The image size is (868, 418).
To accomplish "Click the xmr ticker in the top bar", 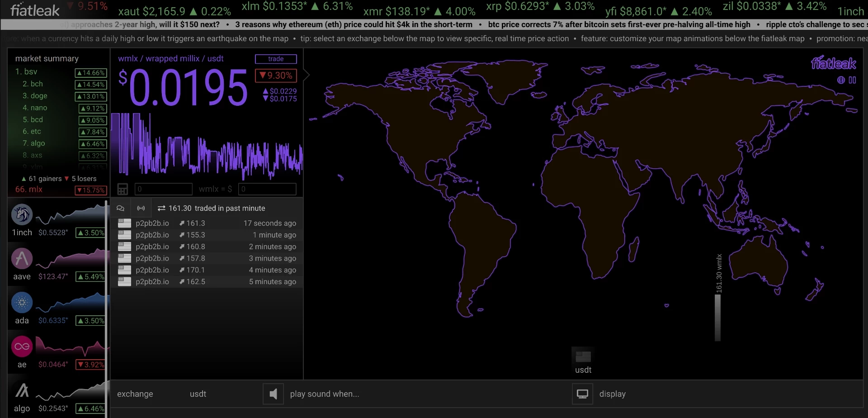I will (420, 11).
